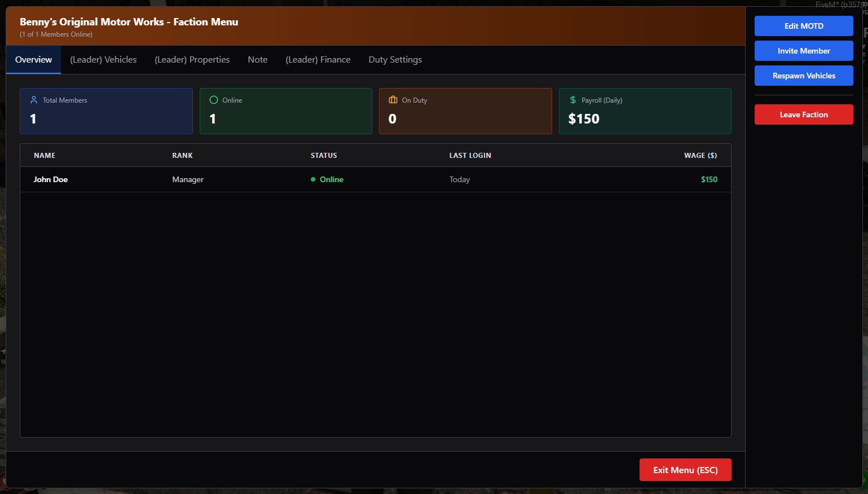Click the Invite Member button
868x494 pixels.
click(x=804, y=51)
